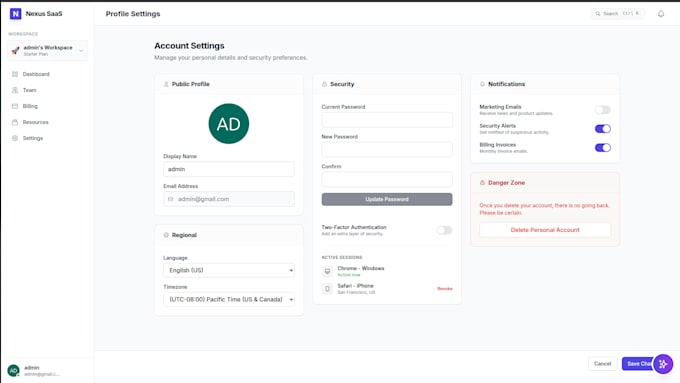The width and height of the screenshot is (680, 383).
Task: Click the Settings gear icon
Action: (x=15, y=138)
